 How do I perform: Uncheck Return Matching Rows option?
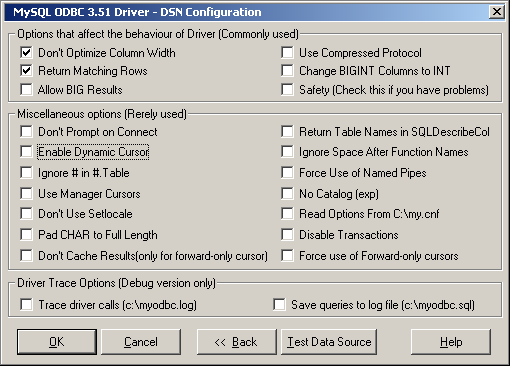pyautogui.click(x=26, y=71)
